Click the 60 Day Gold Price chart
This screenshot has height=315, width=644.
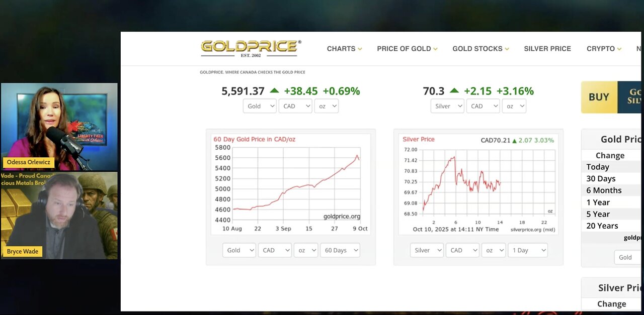291,184
